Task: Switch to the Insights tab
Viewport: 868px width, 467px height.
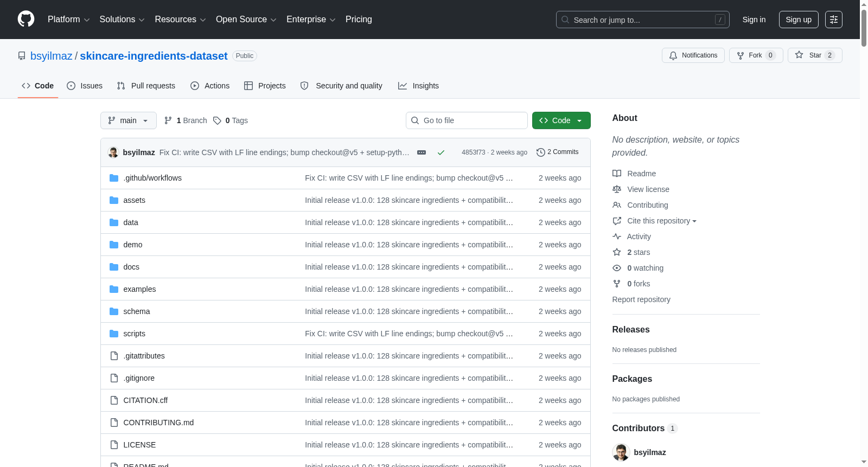Action: 418,86
